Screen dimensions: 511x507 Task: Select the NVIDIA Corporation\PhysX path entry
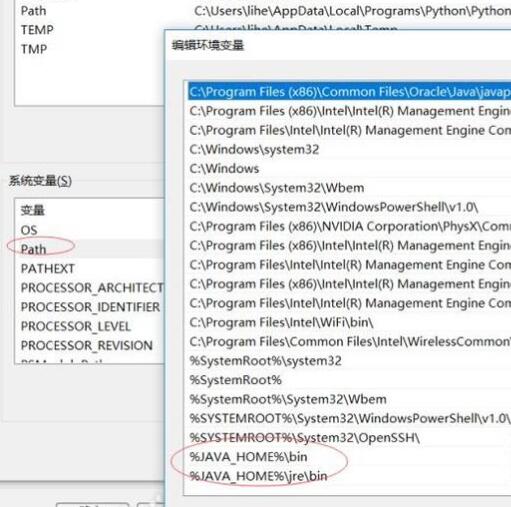(349, 227)
